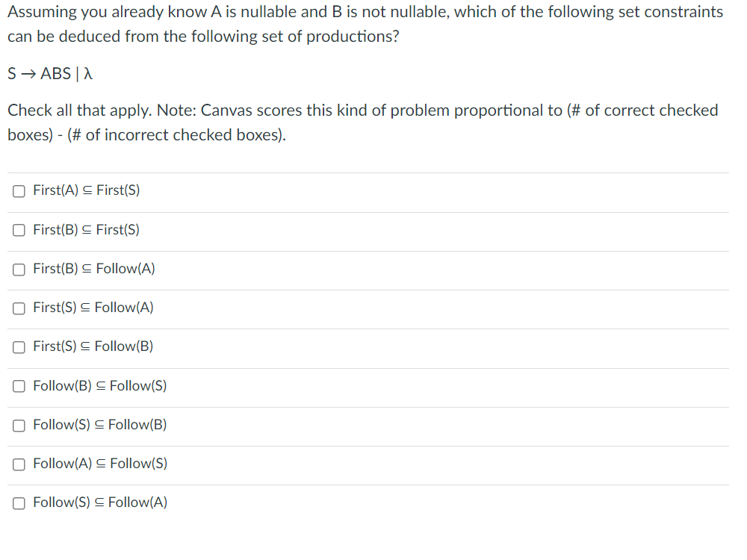Click the Follow(S) ⊆ Follow(A) answer label text

pyautogui.click(x=100, y=503)
